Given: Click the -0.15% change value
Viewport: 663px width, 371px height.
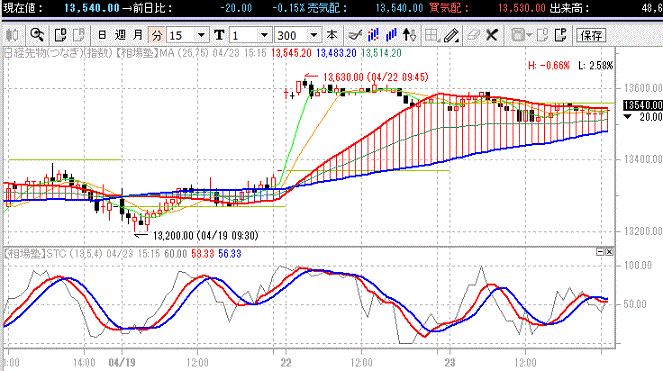Looking at the screenshot, I should [288, 8].
